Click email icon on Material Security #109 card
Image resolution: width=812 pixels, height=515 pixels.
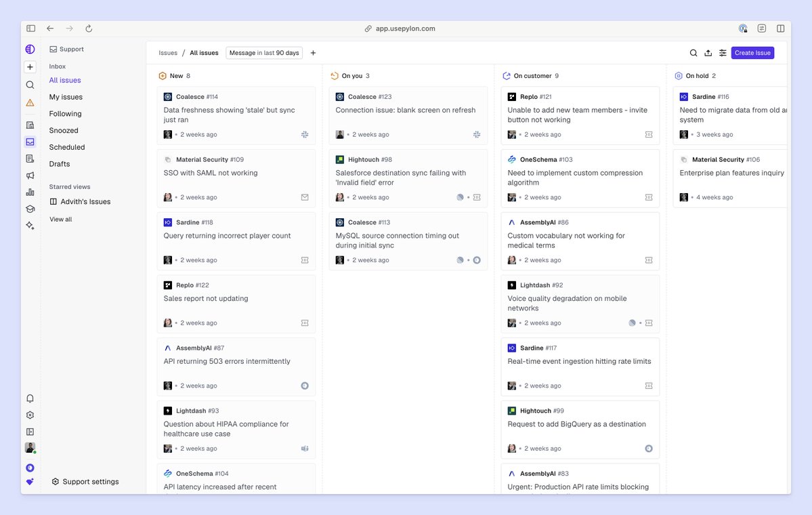click(305, 197)
